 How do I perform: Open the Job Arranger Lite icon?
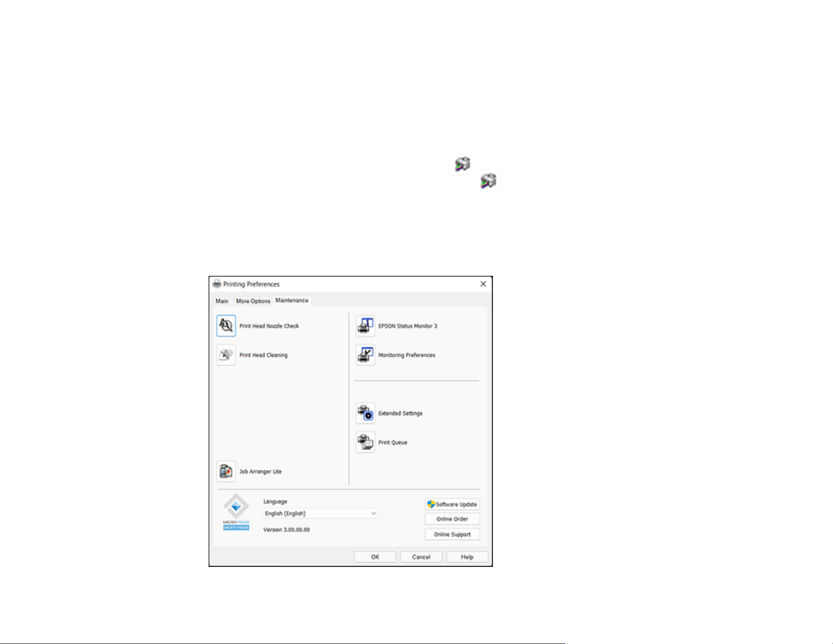pyautogui.click(x=226, y=471)
